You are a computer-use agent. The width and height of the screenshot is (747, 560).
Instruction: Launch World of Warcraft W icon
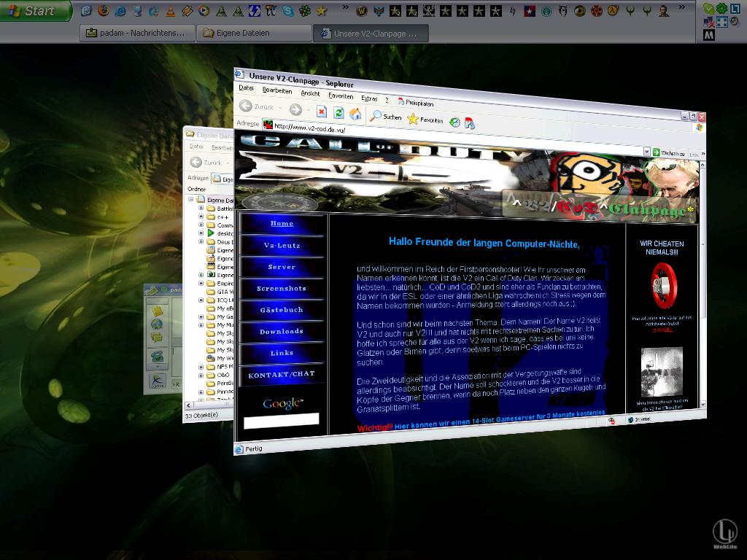(x=362, y=10)
